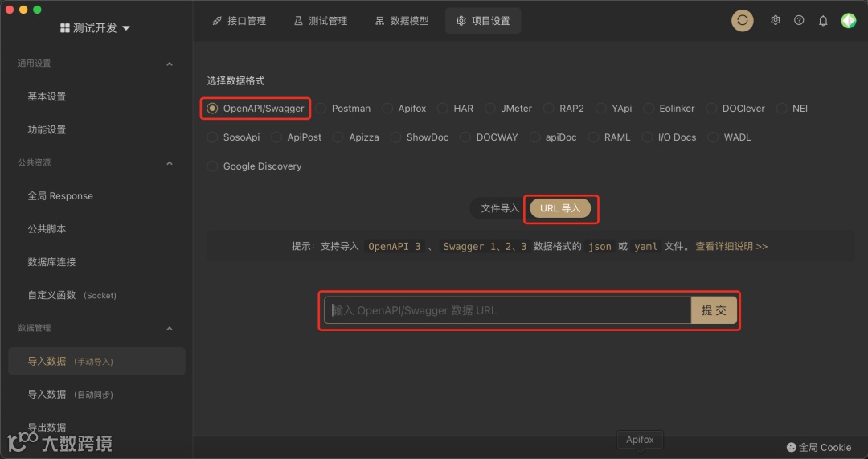Switch to URL 导入 mode

(560, 209)
